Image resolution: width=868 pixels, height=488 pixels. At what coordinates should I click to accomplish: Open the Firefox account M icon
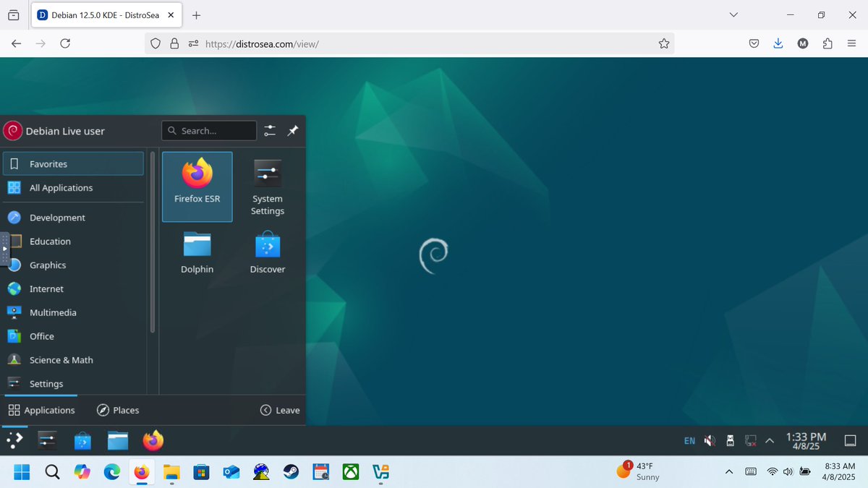(803, 43)
